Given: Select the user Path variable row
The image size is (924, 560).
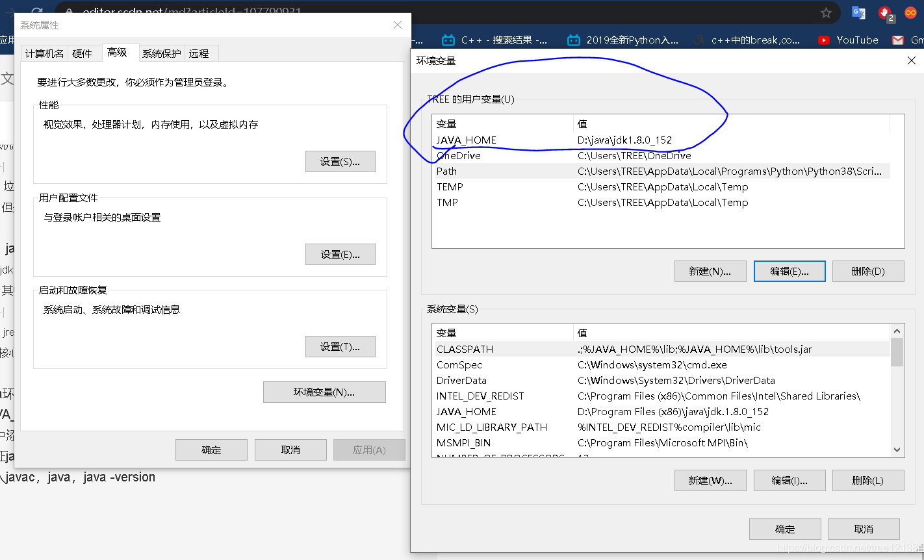Looking at the screenshot, I should (x=661, y=172).
